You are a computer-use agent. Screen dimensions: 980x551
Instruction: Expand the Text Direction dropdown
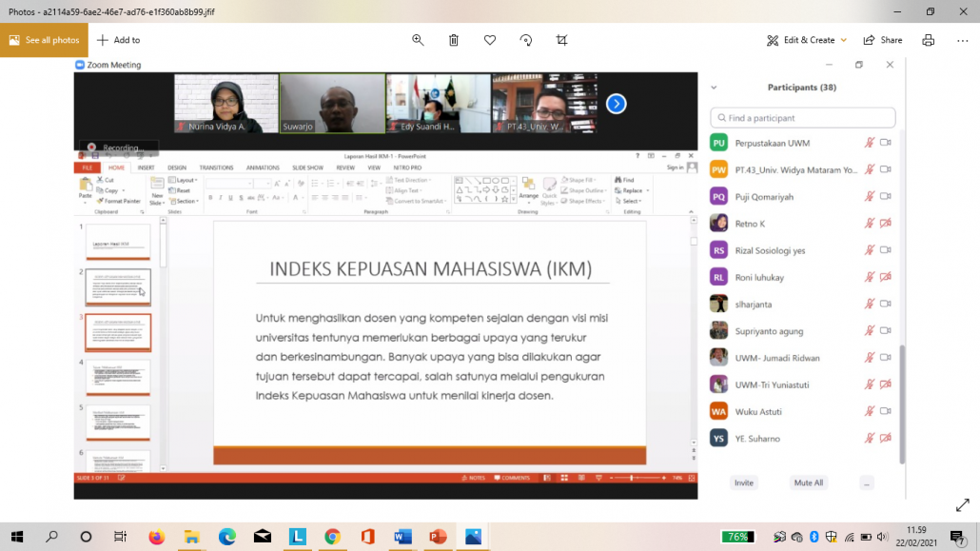409,180
